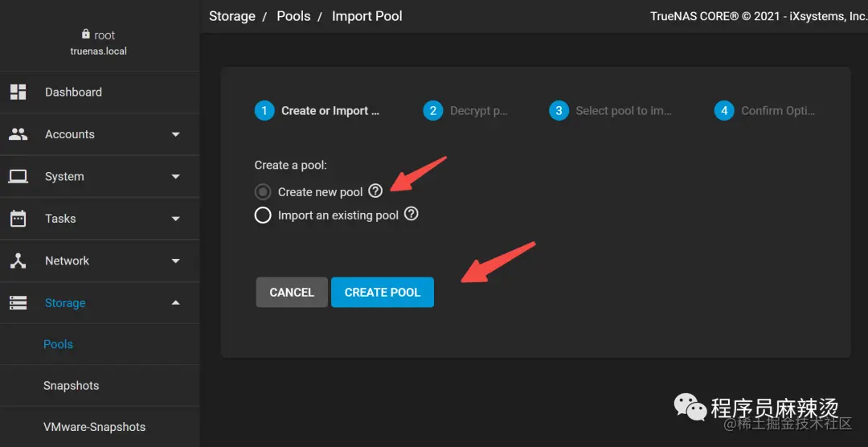Viewport: 868px width, 447px height.
Task: Go to step 4 Confirm Options
Action: [764, 111]
